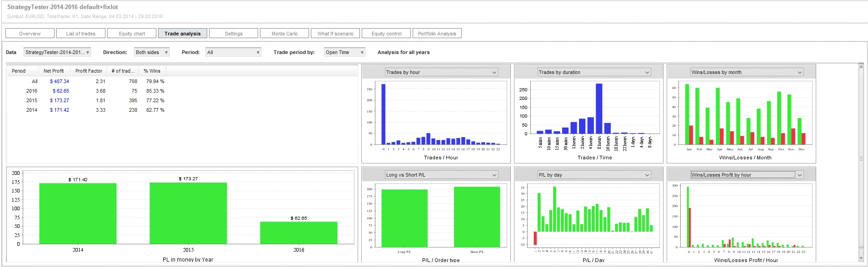This screenshot has width=868, height=267.
Task: Open the Direction Both sides dropdown
Action: (x=152, y=52)
